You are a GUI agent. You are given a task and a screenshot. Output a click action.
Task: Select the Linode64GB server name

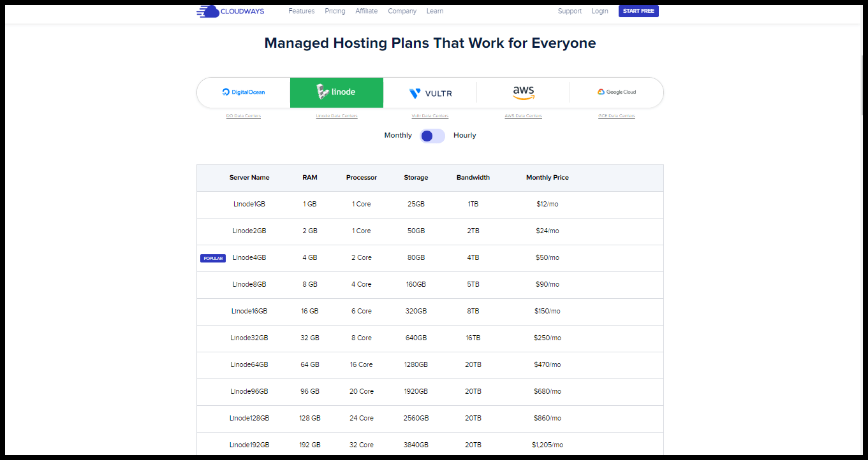(x=249, y=365)
